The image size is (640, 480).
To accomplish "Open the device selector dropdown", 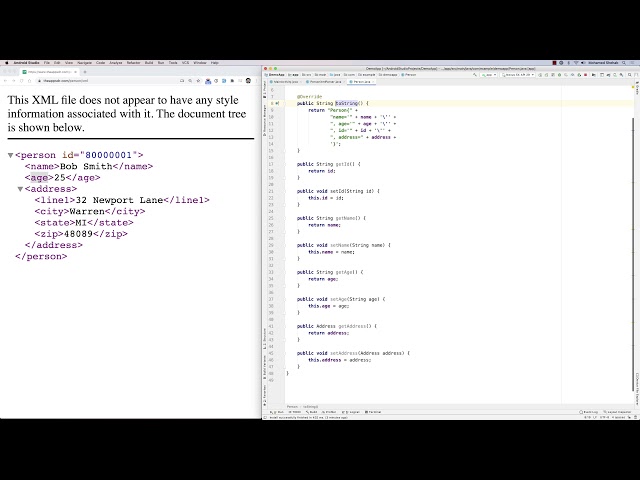I will click(x=518, y=75).
